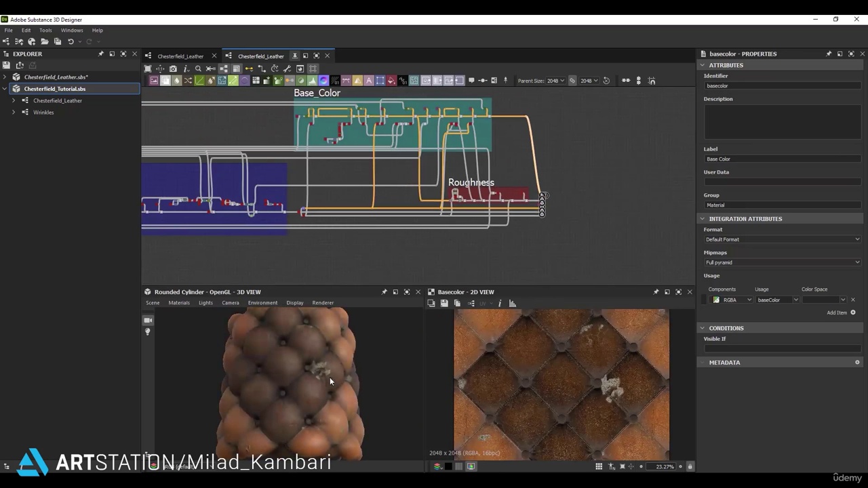Remove the baseColor usage item with X

(x=853, y=300)
